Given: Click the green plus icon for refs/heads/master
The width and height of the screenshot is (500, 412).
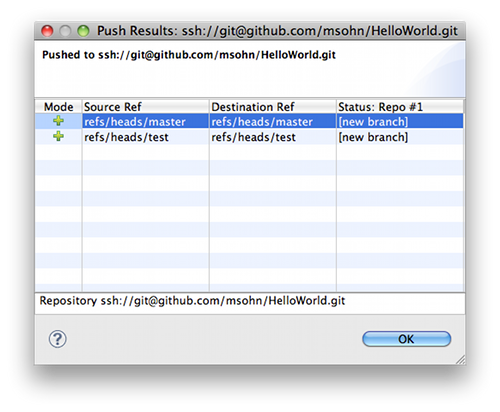Looking at the screenshot, I should point(58,121).
